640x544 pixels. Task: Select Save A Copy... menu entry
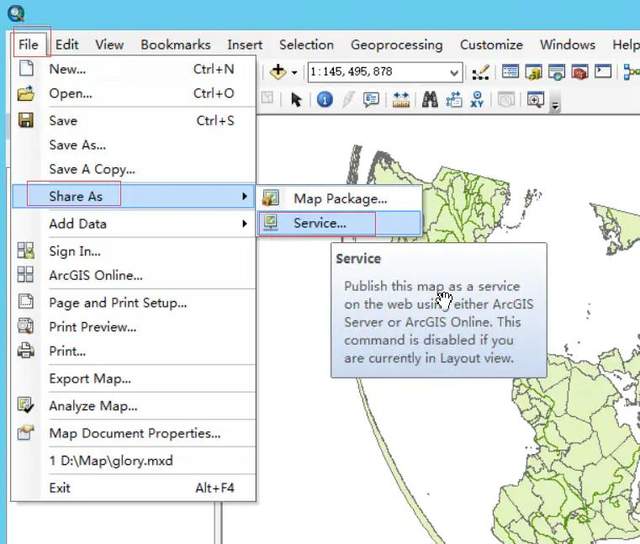click(x=133, y=169)
